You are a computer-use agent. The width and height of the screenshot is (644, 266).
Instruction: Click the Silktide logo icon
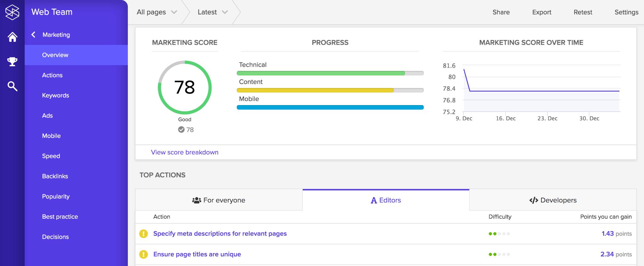(x=12, y=12)
